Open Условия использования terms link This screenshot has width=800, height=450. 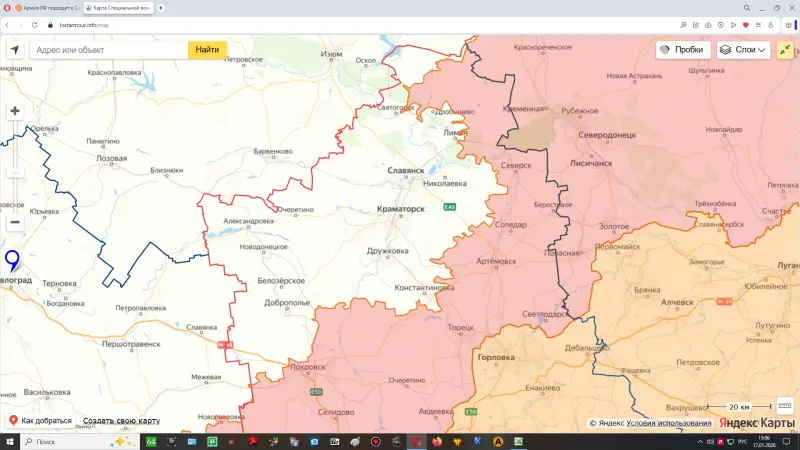pyautogui.click(x=669, y=423)
